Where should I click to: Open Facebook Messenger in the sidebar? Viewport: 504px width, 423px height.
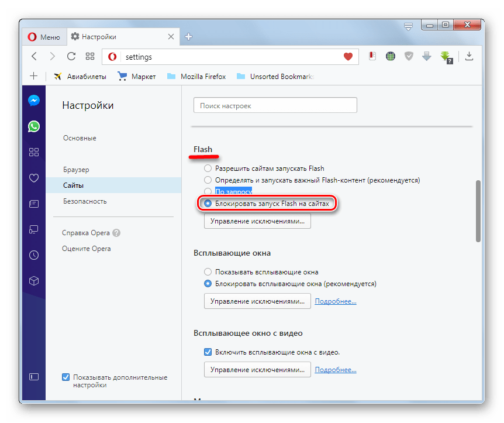tap(34, 100)
